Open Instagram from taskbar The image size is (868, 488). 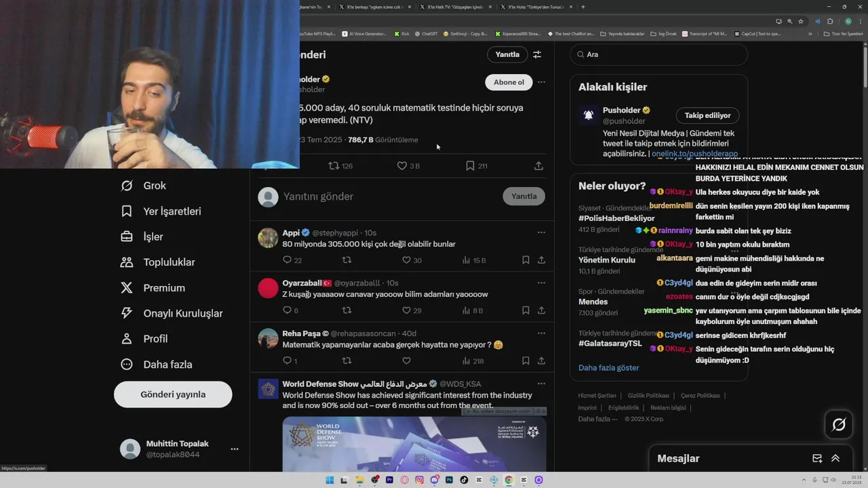(x=420, y=480)
